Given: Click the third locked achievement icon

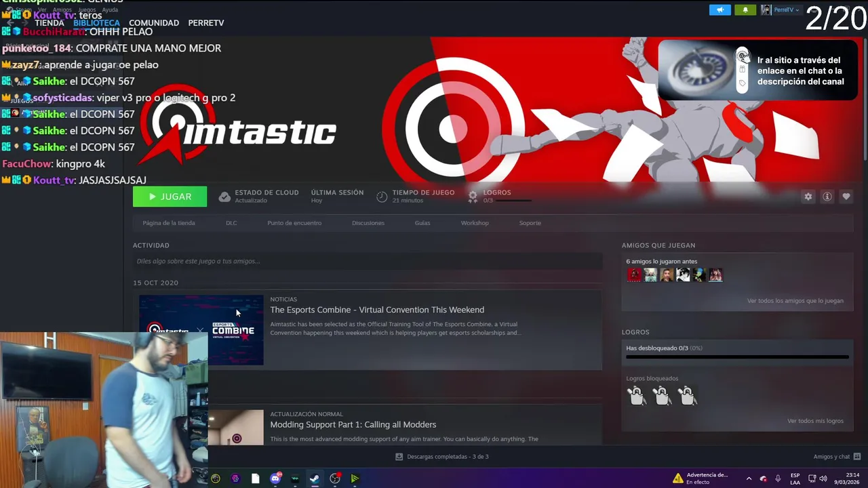Looking at the screenshot, I should click(687, 395).
